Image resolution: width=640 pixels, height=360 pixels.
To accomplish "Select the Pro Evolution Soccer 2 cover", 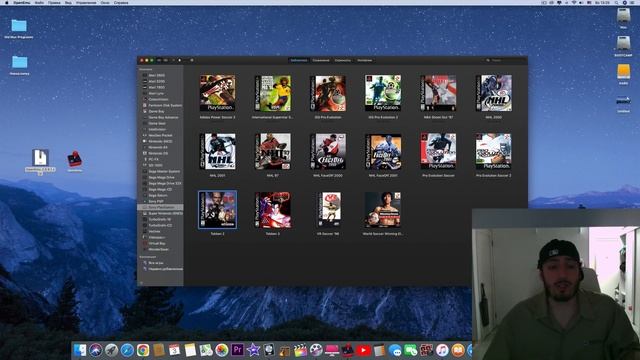I will coord(493,151).
